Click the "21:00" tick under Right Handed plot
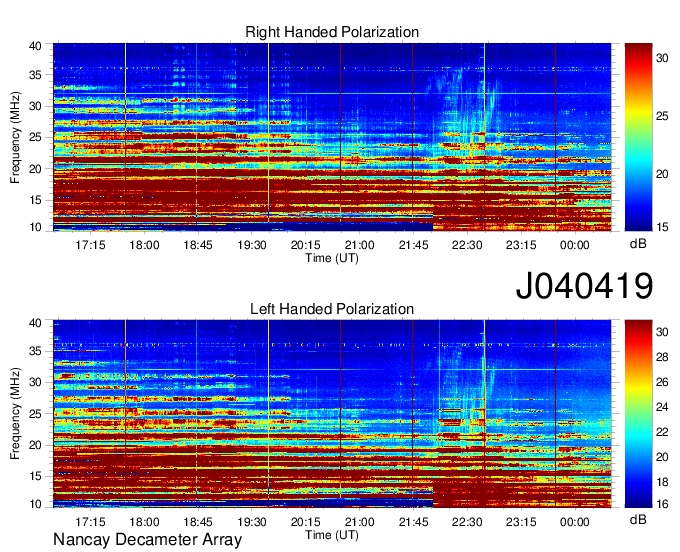 click(359, 245)
